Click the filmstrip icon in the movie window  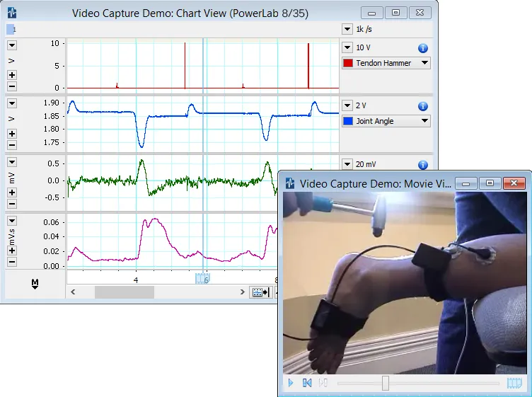(514, 383)
